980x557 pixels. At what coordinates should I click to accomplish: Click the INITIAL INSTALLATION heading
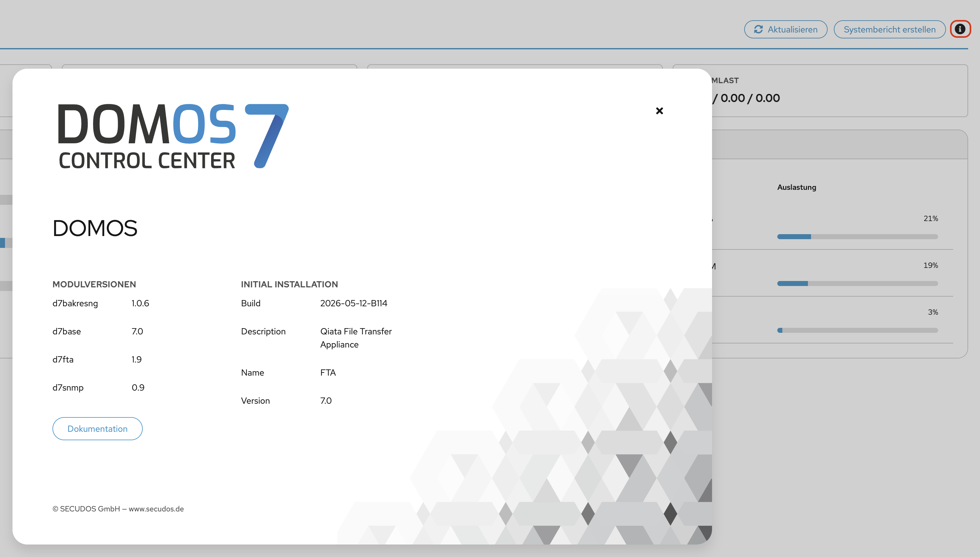tap(289, 284)
